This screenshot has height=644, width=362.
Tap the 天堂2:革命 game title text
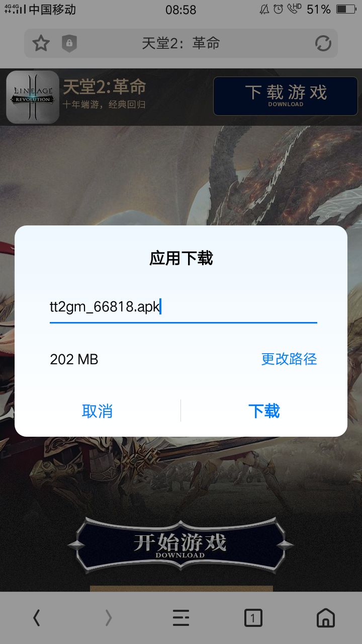tap(105, 87)
